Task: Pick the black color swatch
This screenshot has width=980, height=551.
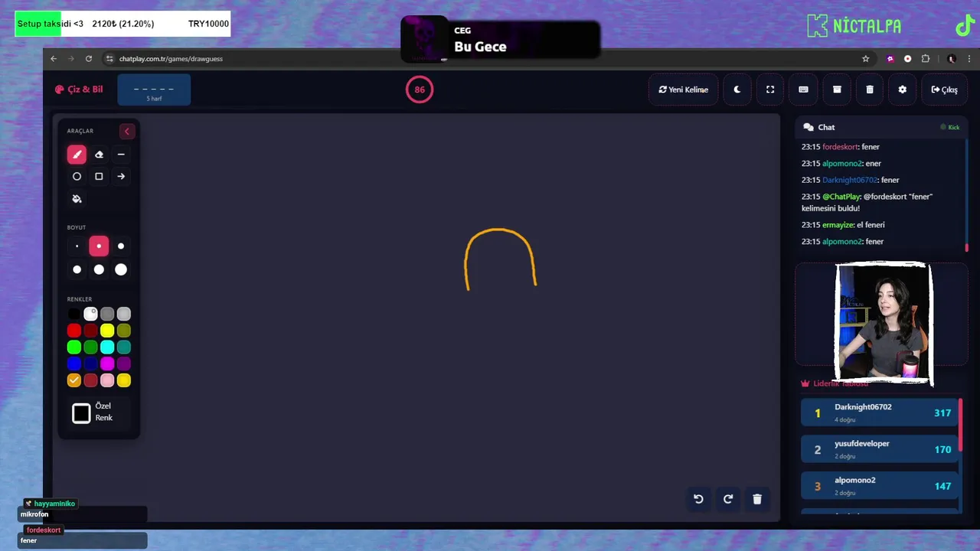Action: pos(74,314)
